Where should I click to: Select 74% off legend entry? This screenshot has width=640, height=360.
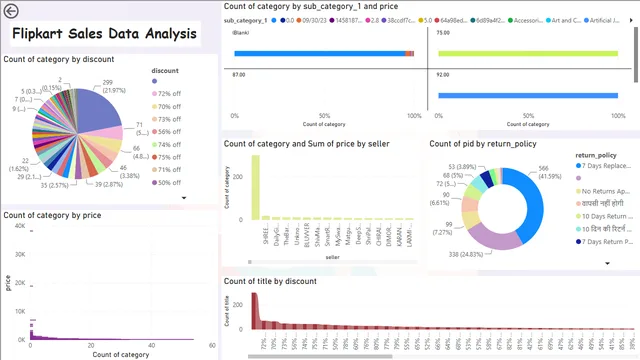167,144
